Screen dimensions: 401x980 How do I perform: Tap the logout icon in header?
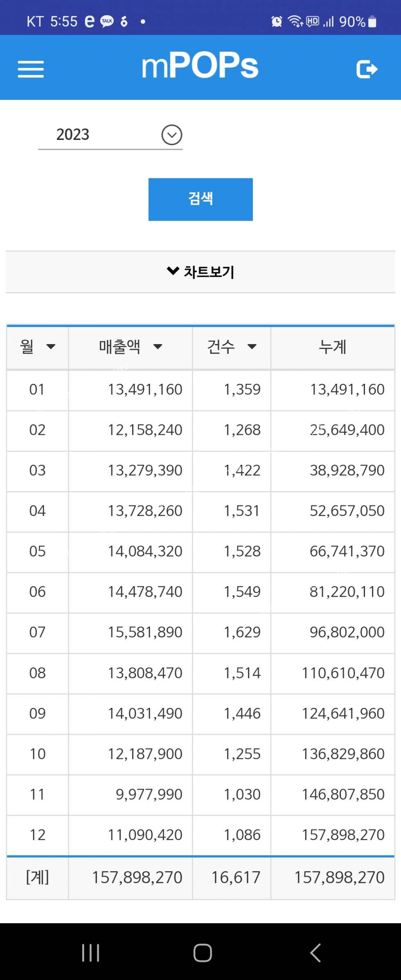367,69
